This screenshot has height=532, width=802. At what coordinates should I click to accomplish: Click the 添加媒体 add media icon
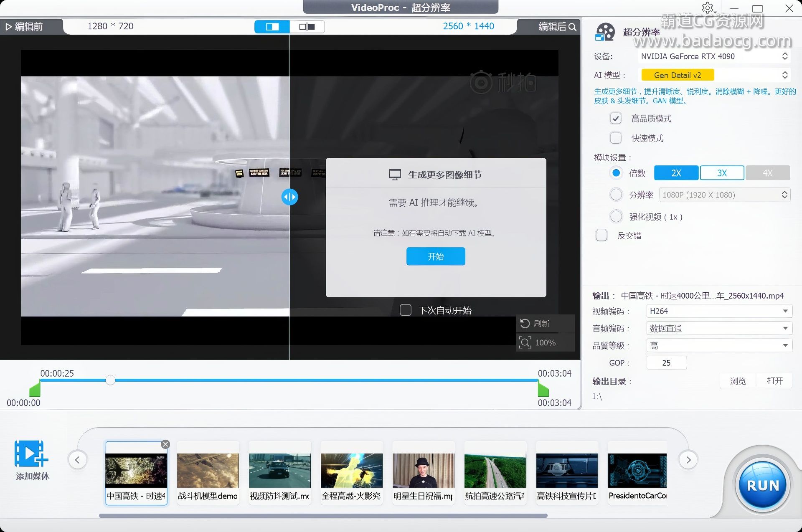tap(32, 454)
